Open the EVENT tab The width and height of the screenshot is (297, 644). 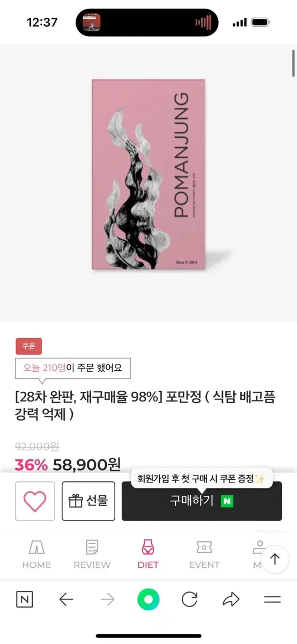click(x=204, y=554)
